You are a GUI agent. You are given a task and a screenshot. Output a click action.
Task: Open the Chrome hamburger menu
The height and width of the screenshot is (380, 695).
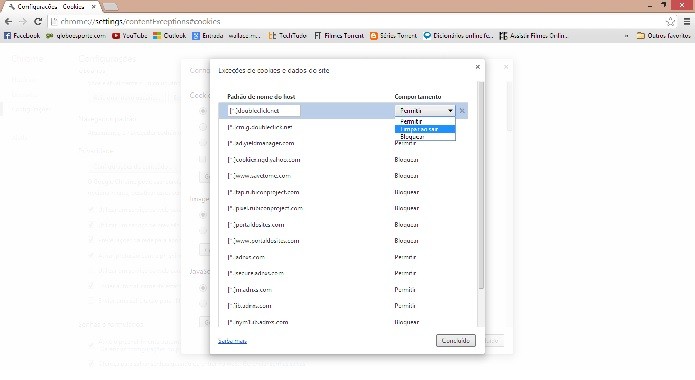(687, 21)
